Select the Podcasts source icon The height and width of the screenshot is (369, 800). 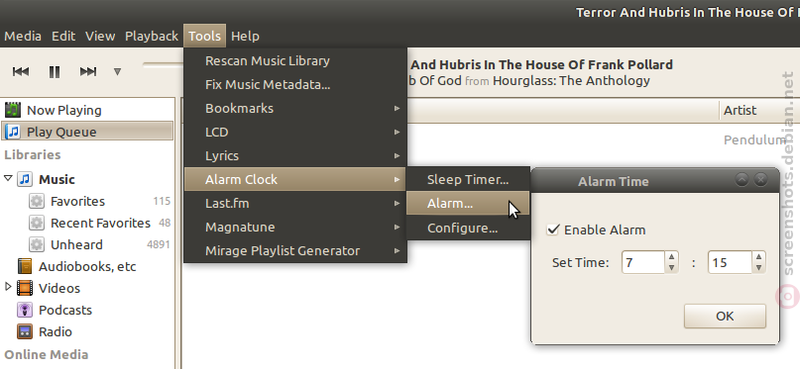(x=24, y=310)
